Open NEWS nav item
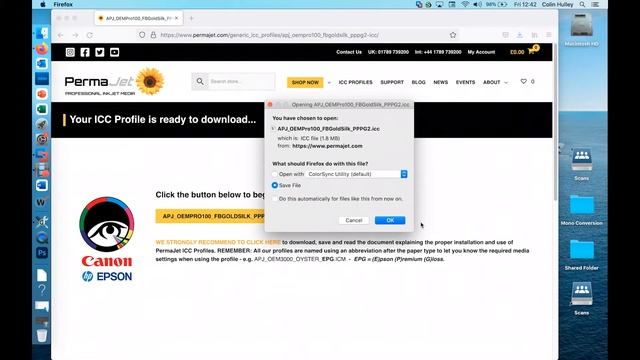Image resolution: width=640 pixels, height=360 pixels. point(440,82)
